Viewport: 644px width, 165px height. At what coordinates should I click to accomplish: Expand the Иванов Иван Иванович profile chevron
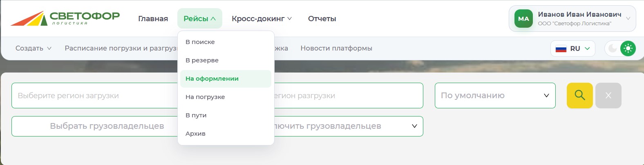(x=628, y=18)
